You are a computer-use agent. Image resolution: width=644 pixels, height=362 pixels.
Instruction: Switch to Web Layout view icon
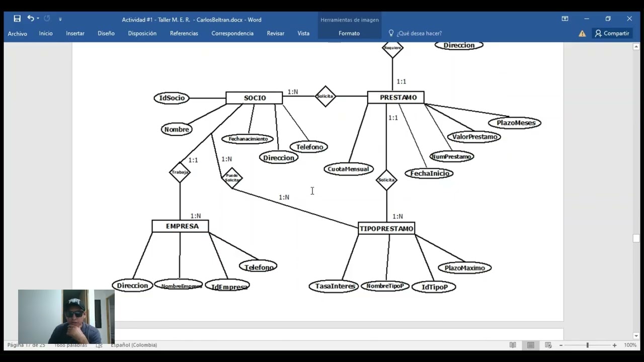tap(548, 345)
